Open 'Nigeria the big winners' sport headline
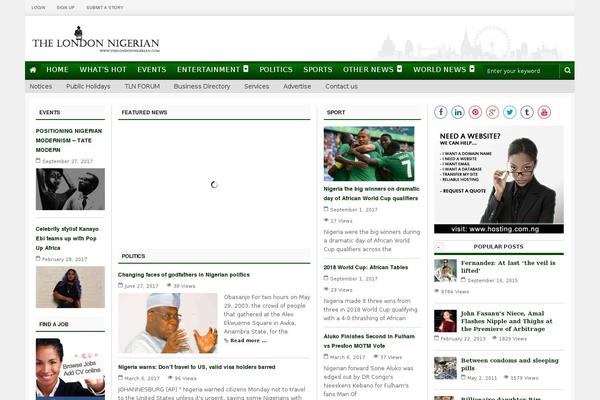Viewport: 600px width, 400px height. point(372,194)
